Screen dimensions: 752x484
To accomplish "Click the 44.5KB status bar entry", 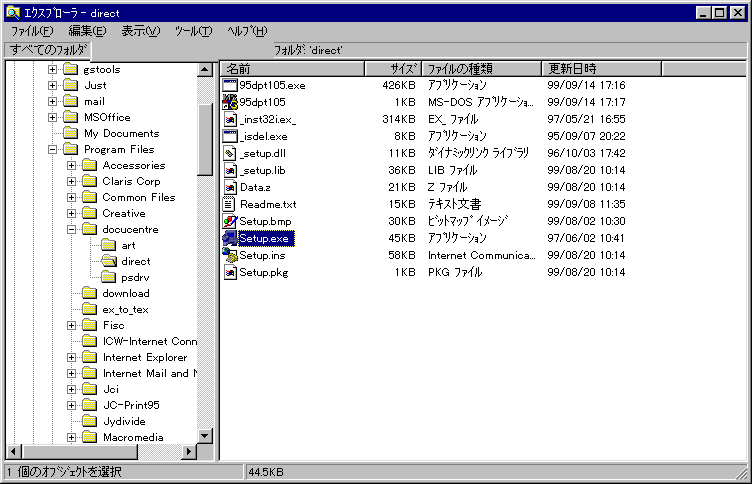I will 266,472.
